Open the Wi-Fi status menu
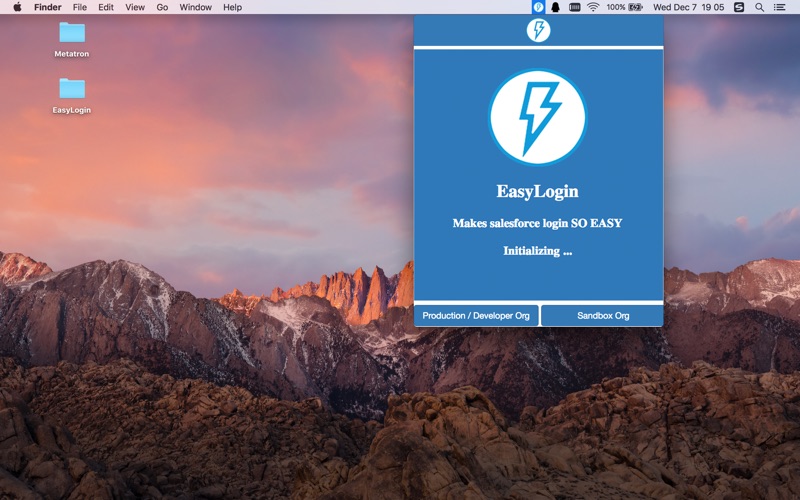 593,7
